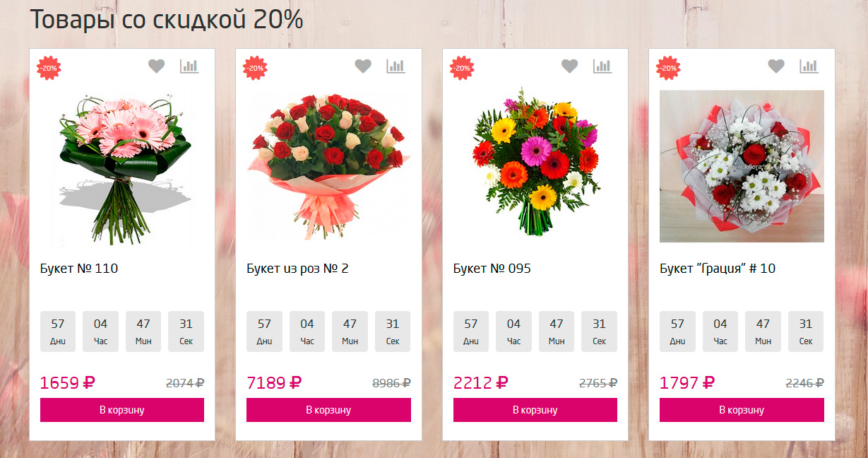Click В корзину under price 7189 ₽
868x458 pixels.
(328, 410)
